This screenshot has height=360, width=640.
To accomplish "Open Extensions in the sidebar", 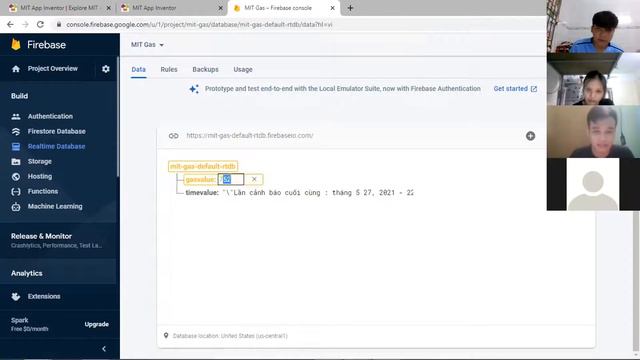I will pos(44,297).
